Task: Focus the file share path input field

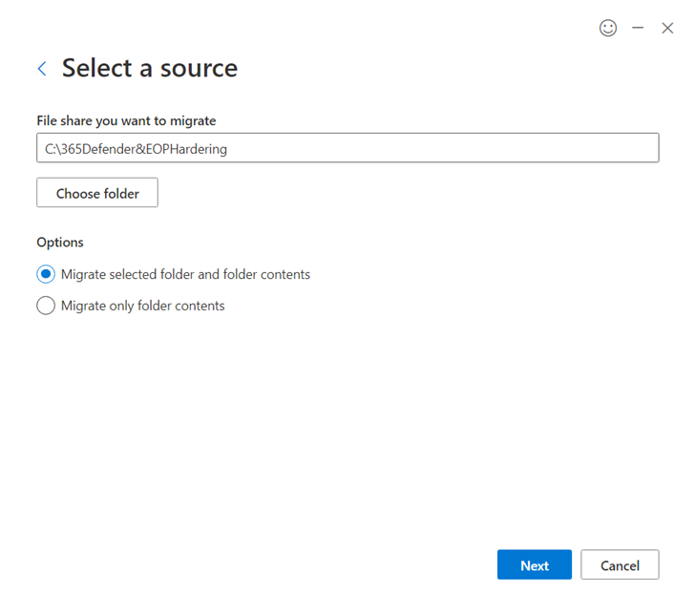Action: click(347, 148)
